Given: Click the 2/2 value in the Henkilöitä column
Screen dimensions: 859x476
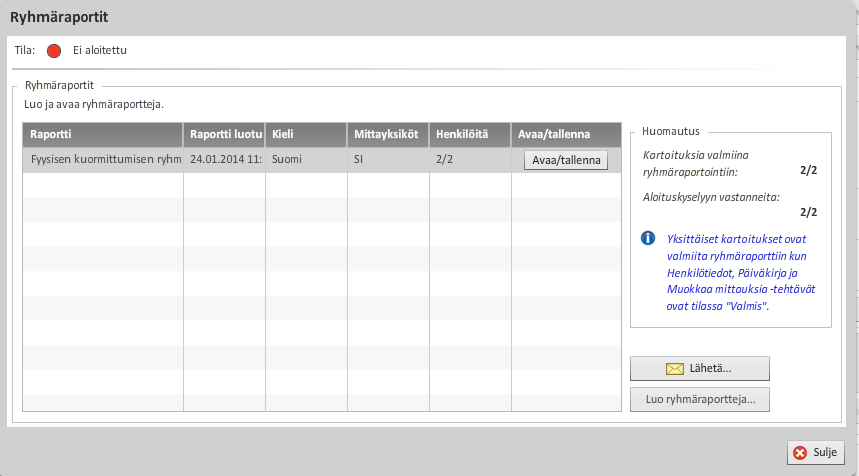Looking at the screenshot, I should [444, 159].
